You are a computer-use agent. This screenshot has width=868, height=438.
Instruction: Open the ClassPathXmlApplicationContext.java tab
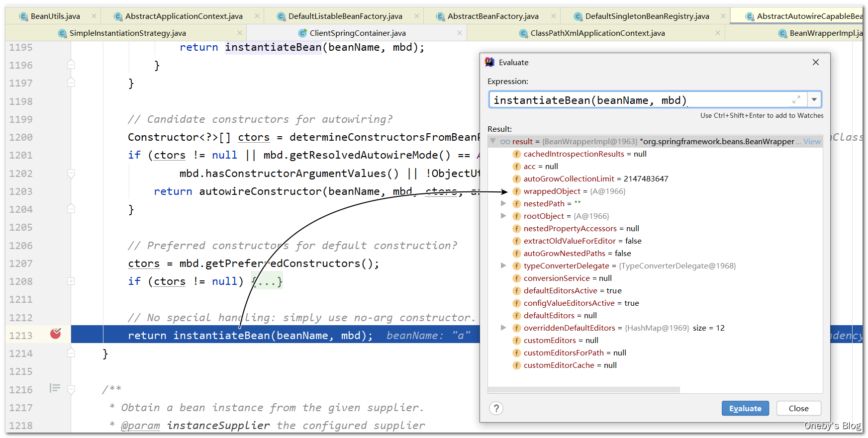point(597,33)
